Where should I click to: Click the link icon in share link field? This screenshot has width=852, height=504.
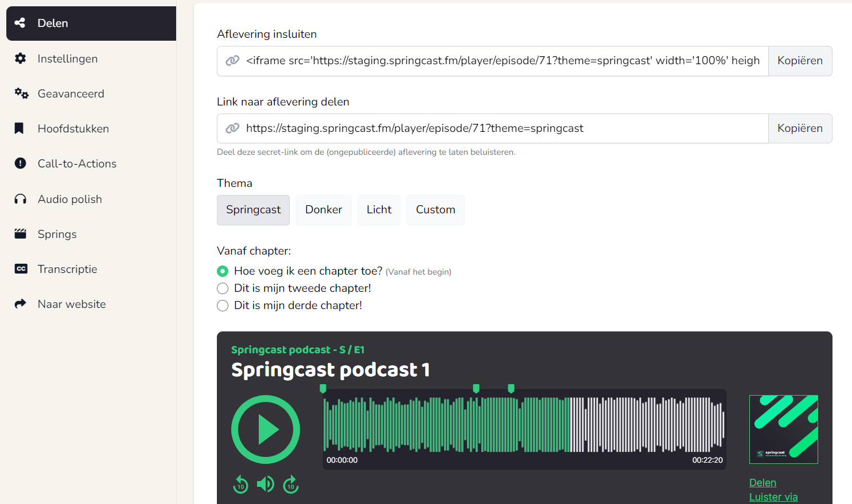point(232,128)
